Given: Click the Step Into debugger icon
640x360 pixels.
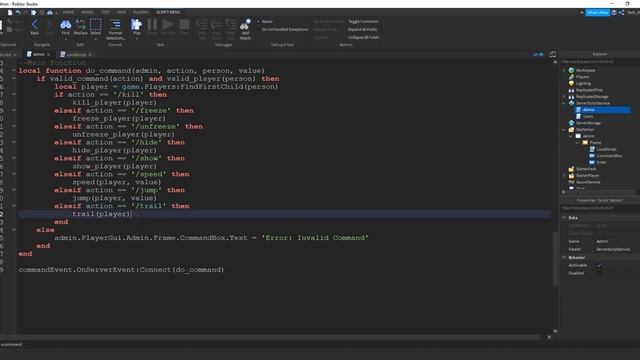Looking at the screenshot, I should (202, 24).
